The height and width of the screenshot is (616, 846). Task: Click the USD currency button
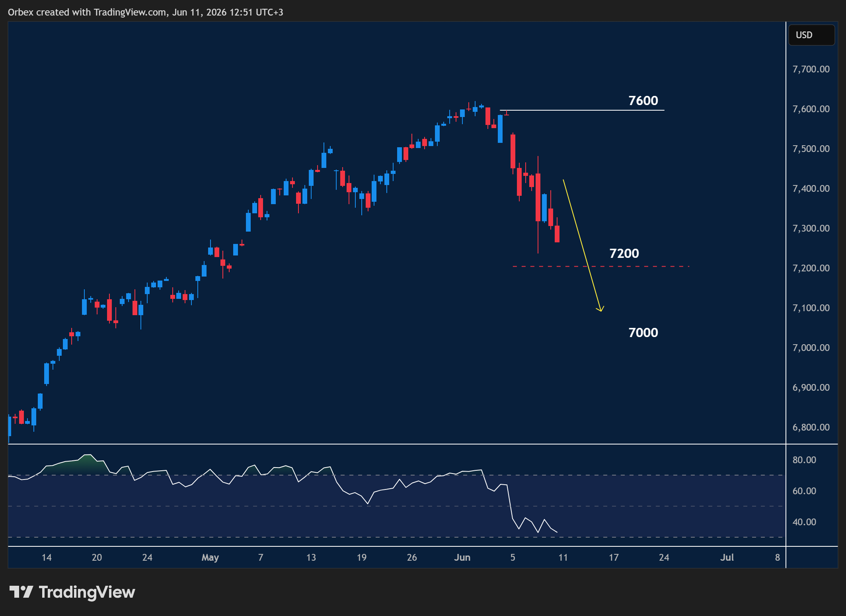[x=811, y=35]
